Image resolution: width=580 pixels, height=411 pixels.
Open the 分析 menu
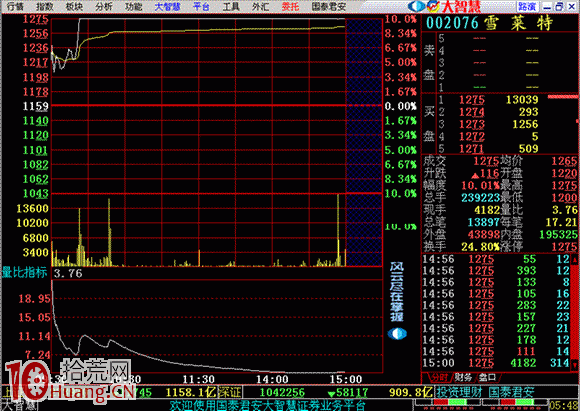coord(104,6)
